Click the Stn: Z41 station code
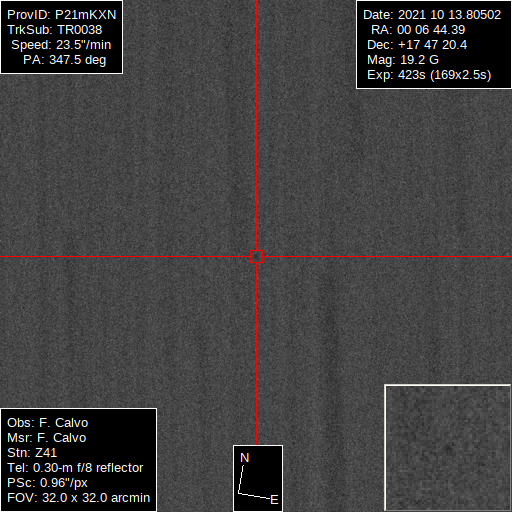The height and width of the screenshot is (512, 512). [x=32, y=453]
